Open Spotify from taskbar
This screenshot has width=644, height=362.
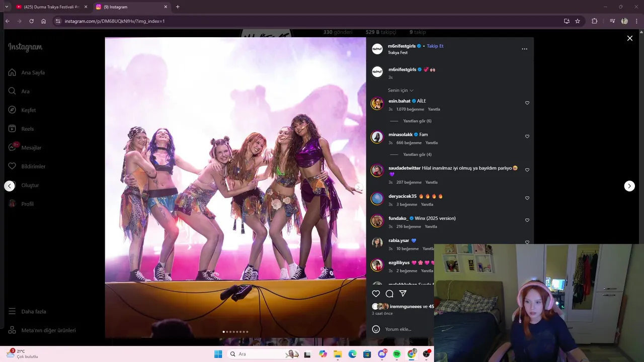click(x=396, y=354)
